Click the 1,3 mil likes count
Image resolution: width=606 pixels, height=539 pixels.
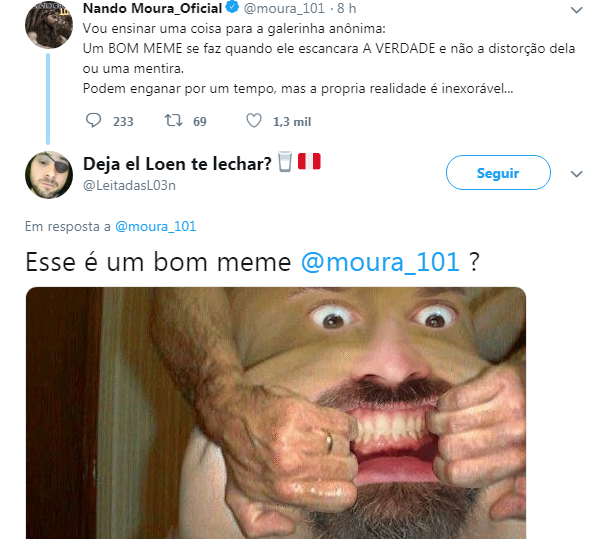(x=292, y=122)
